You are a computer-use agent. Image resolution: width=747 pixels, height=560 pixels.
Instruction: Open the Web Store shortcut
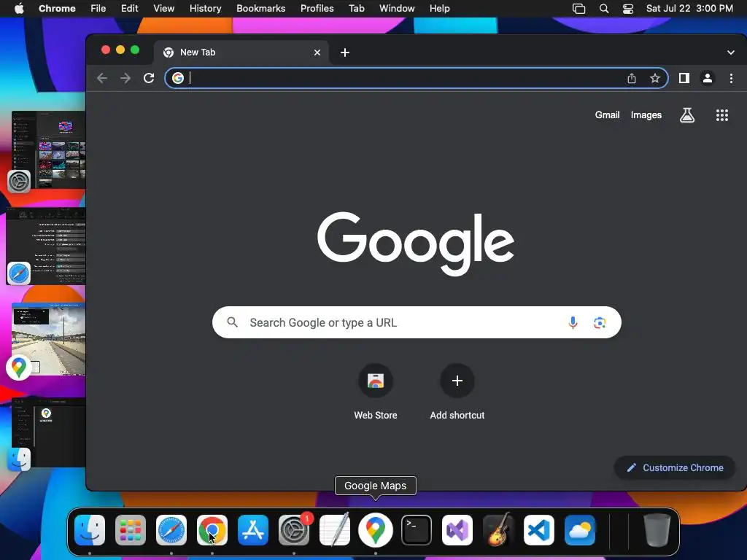click(x=376, y=392)
